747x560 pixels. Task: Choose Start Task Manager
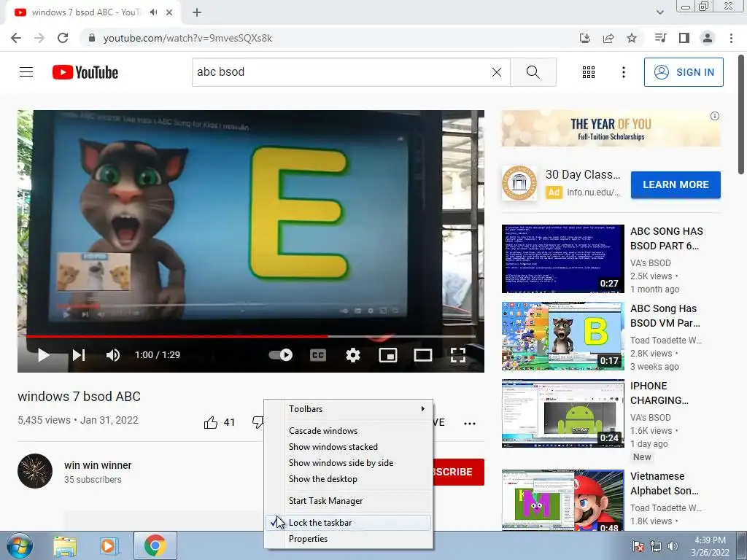(349, 501)
